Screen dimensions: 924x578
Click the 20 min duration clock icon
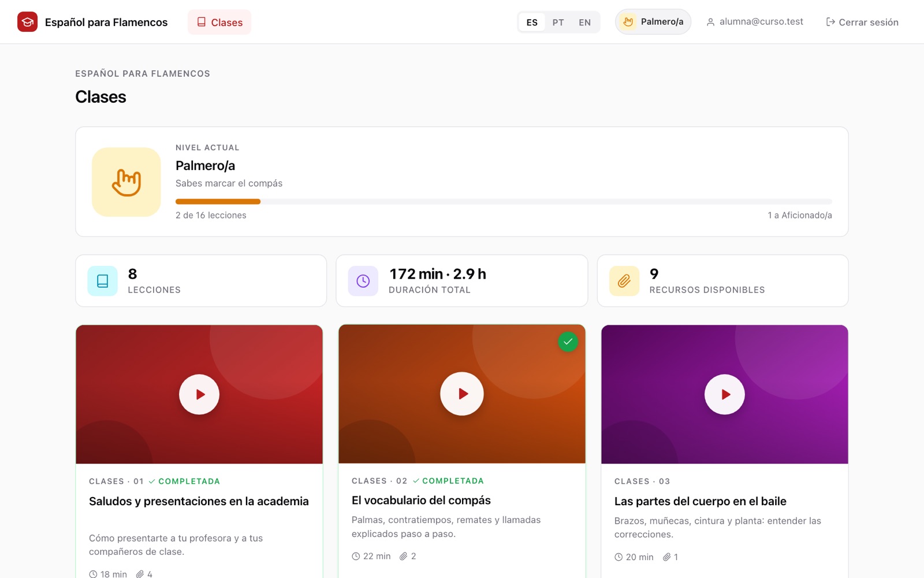tap(619, 557)
